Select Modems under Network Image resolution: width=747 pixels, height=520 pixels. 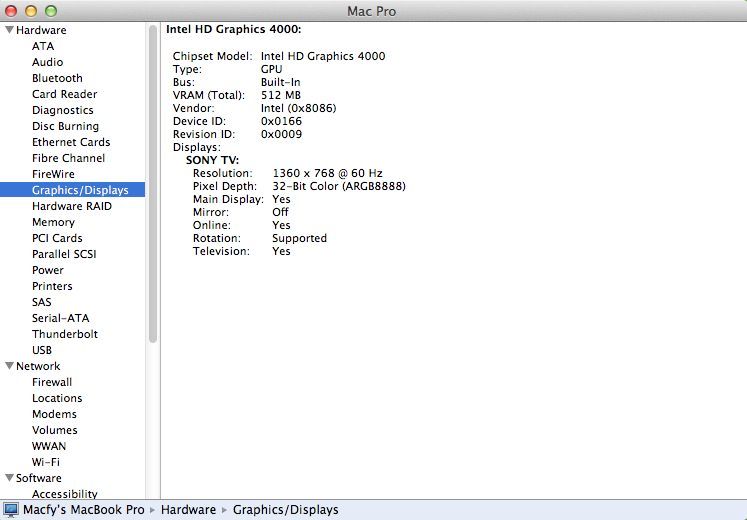tap(54, 414)
